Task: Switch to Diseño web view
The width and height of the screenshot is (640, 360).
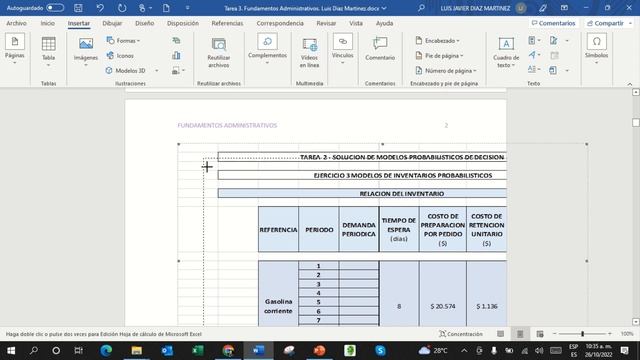Action: pos(540,334)
